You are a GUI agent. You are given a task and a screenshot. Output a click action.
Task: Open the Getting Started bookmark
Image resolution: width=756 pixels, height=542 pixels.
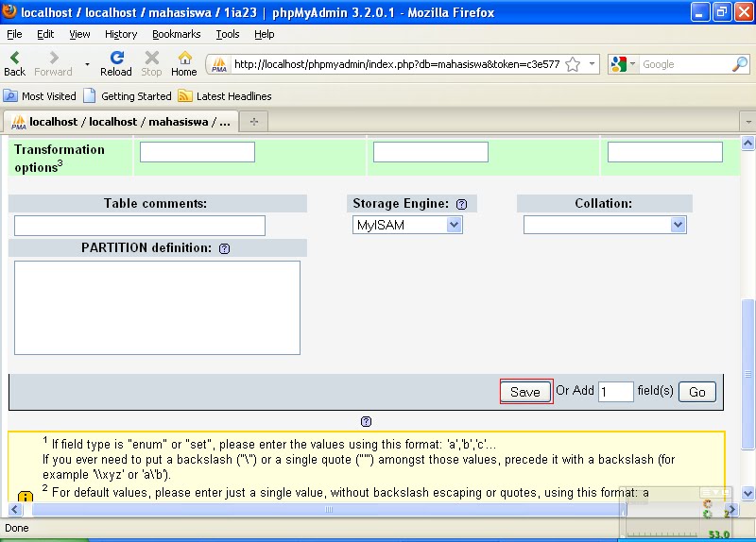coord(128,96)
